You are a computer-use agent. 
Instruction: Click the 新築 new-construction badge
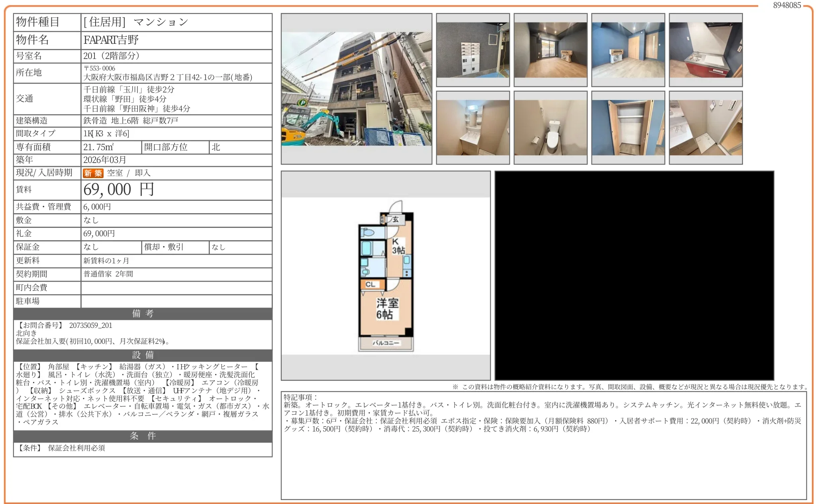point(92,173)
